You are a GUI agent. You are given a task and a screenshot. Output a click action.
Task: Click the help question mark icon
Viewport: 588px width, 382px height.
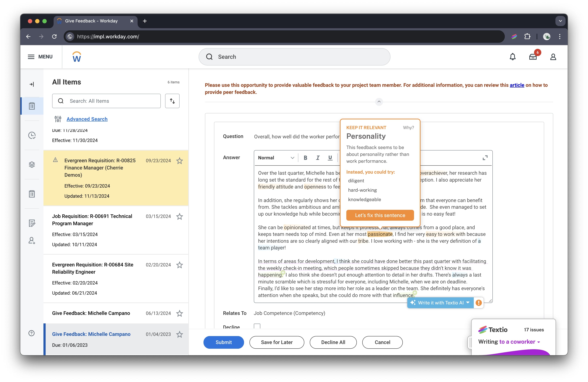[x=32, y=333]
